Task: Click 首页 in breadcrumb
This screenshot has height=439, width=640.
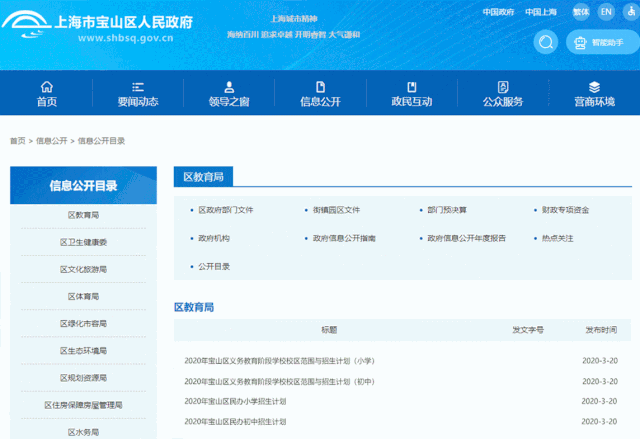Action: (18, 141)
